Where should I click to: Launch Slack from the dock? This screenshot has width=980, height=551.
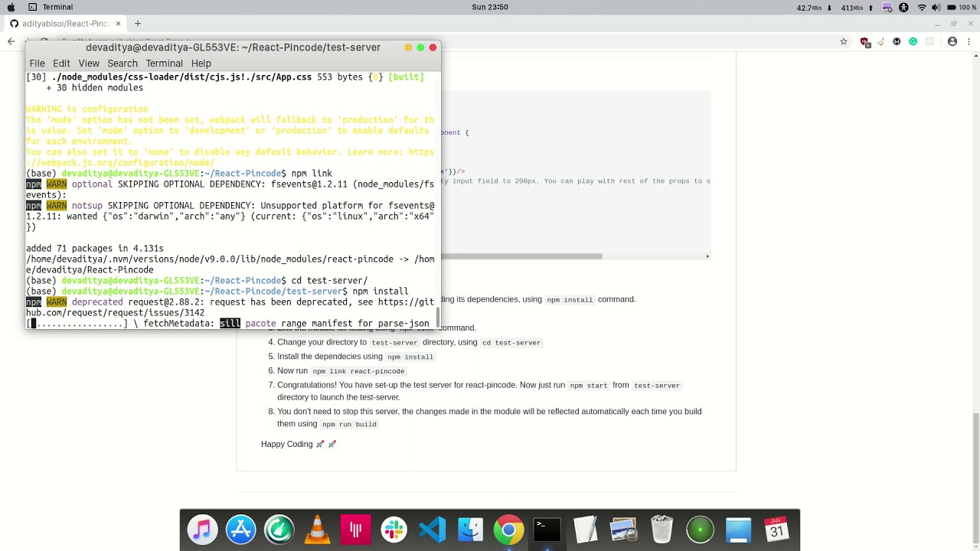pyautogui.click(x=394, y=530)
